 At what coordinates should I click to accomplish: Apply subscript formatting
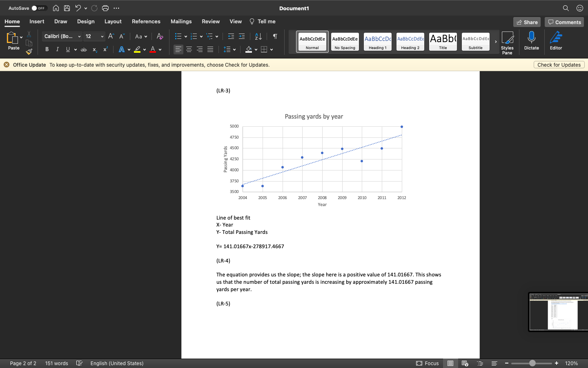pyautogui.click(x=94, y=49)
